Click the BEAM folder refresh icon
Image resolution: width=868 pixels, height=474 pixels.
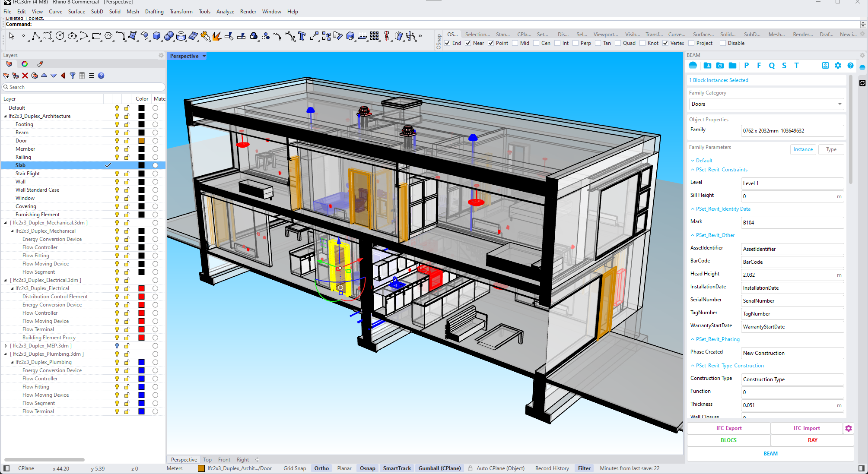(x=720, y=66)
